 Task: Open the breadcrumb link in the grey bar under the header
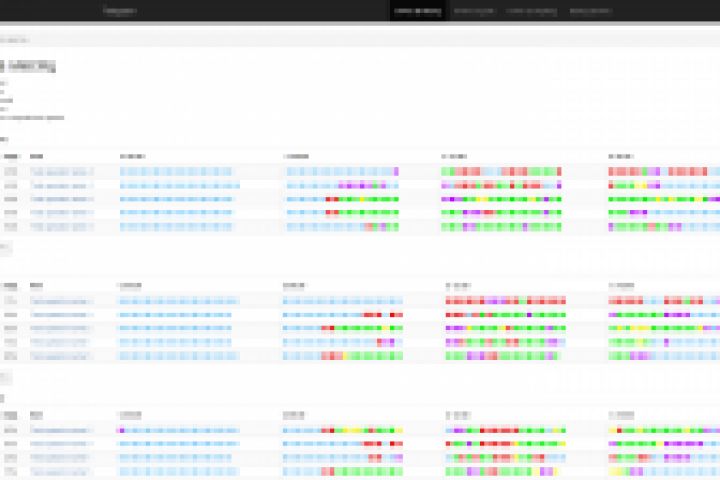[x=14, y=40]
